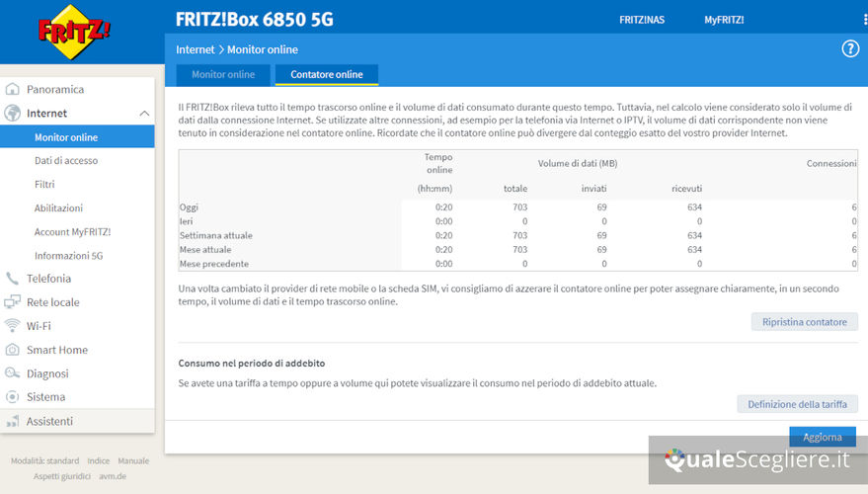Click the Aggiorna button
868x494 pixels.
[823, 437]
